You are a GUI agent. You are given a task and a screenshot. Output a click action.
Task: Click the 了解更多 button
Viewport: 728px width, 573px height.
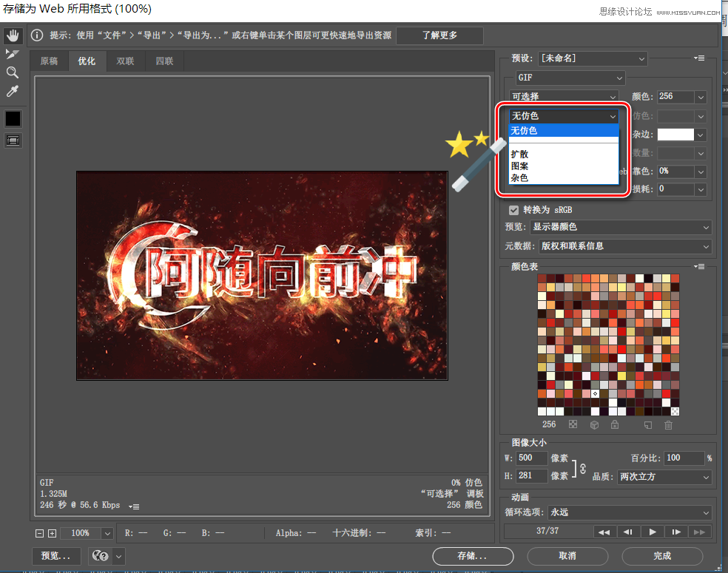pos(439,35)
